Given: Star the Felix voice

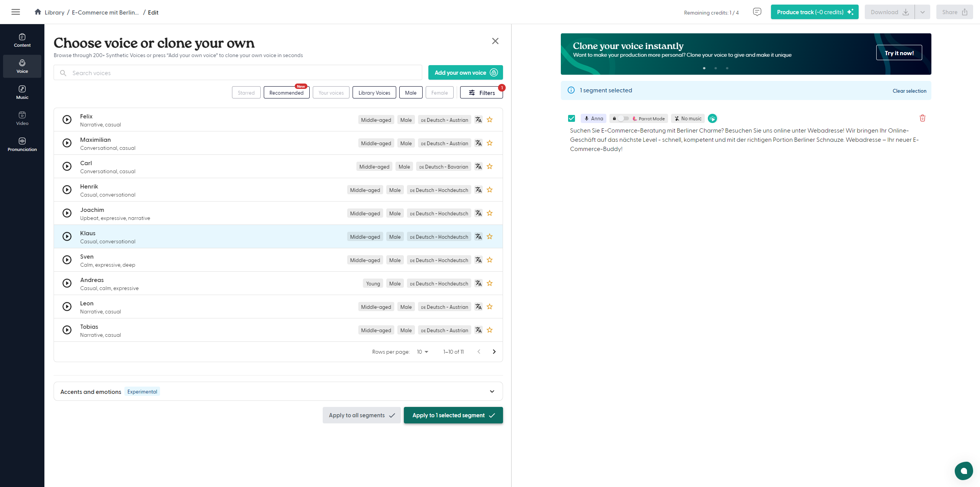Looking at the screenshot, I should pos(490,120).
